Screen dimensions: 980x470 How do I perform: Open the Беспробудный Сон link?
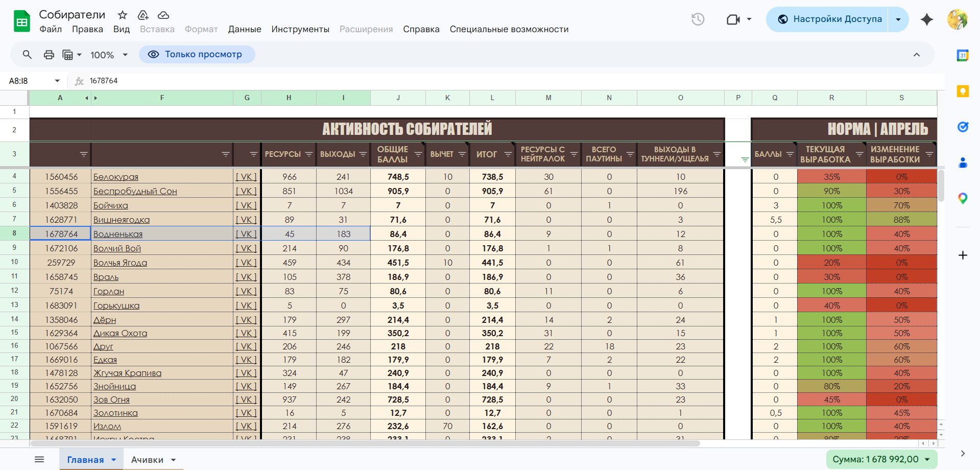pos(135,191)
